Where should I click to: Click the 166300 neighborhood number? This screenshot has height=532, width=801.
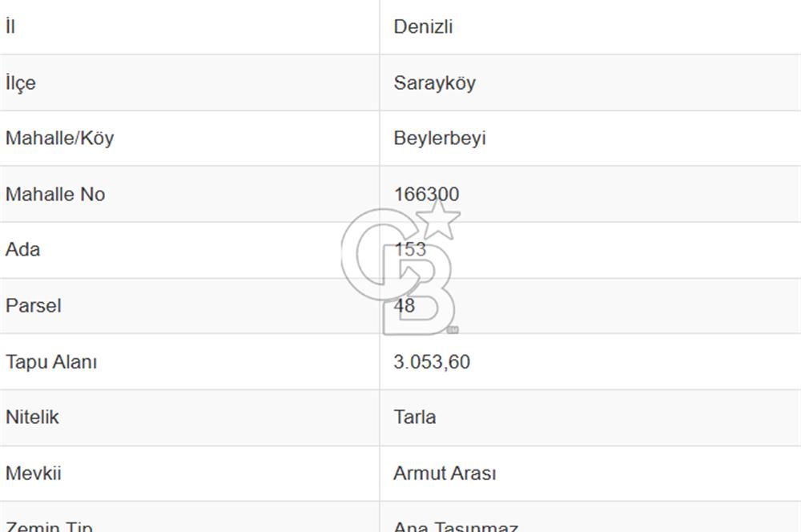pos(427,194)
